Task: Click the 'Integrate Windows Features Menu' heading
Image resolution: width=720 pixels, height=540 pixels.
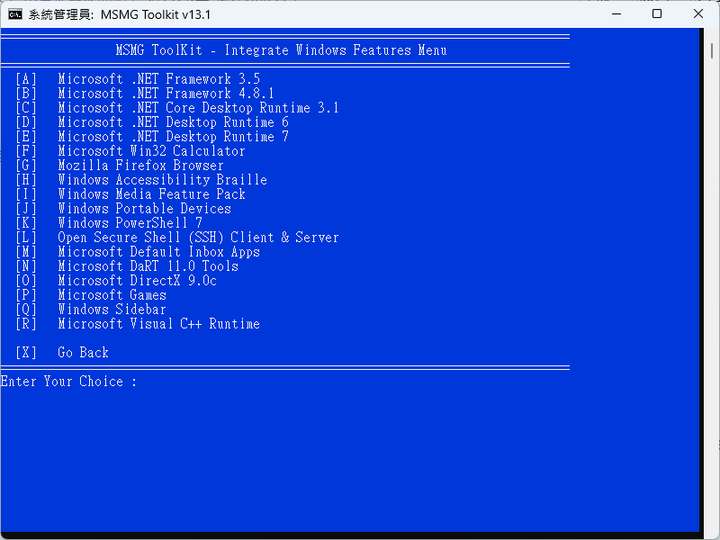Action: [x=336, y=50]
